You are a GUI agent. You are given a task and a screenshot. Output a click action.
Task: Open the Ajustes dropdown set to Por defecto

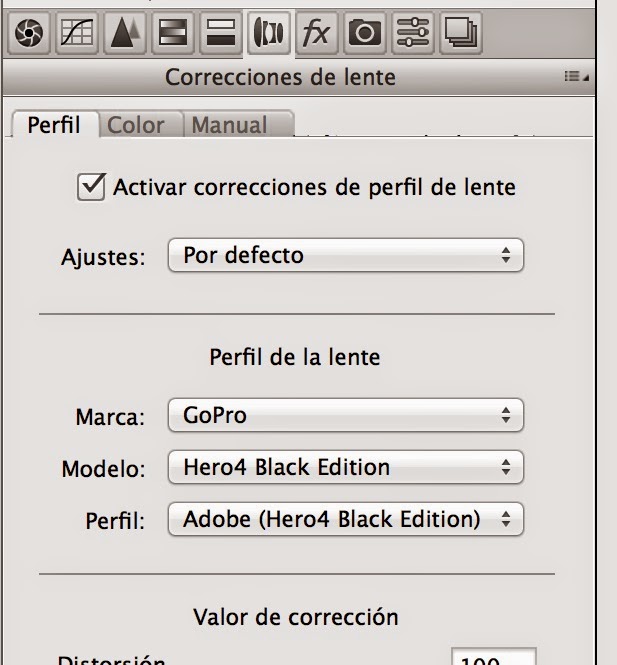[x=345, y=255]
